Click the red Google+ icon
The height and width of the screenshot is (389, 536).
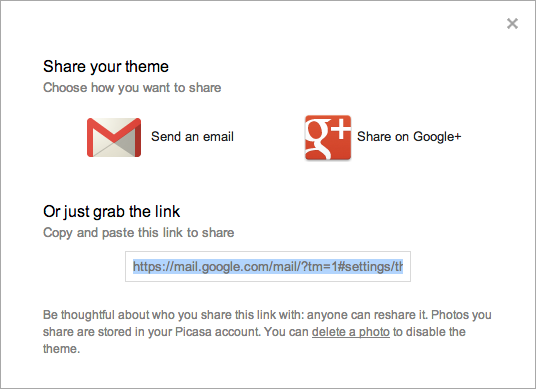[328, 137]
